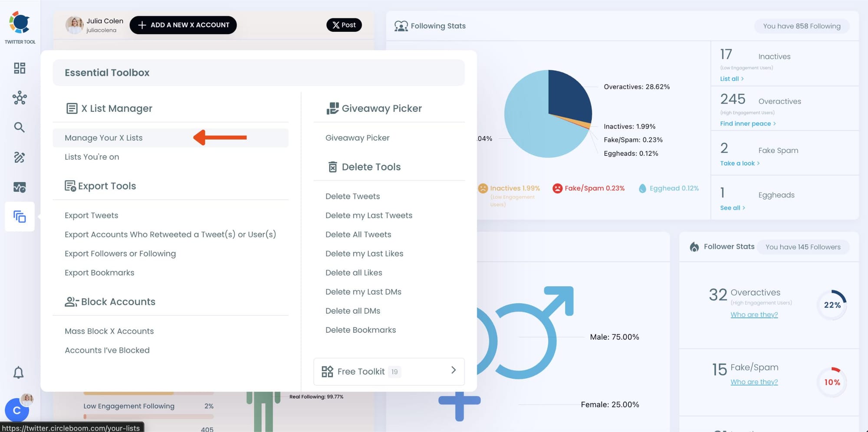Click the Giveaway Picker heading icon
Screen dimensions: 868x432
332,109
